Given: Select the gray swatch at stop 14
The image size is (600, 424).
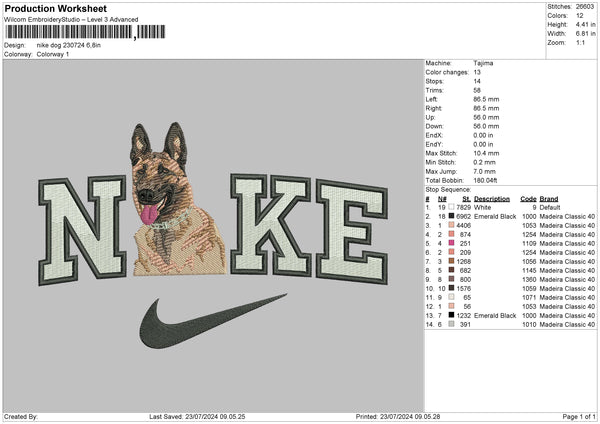Looking at the screenshot, I should click(x=451, y=324).
